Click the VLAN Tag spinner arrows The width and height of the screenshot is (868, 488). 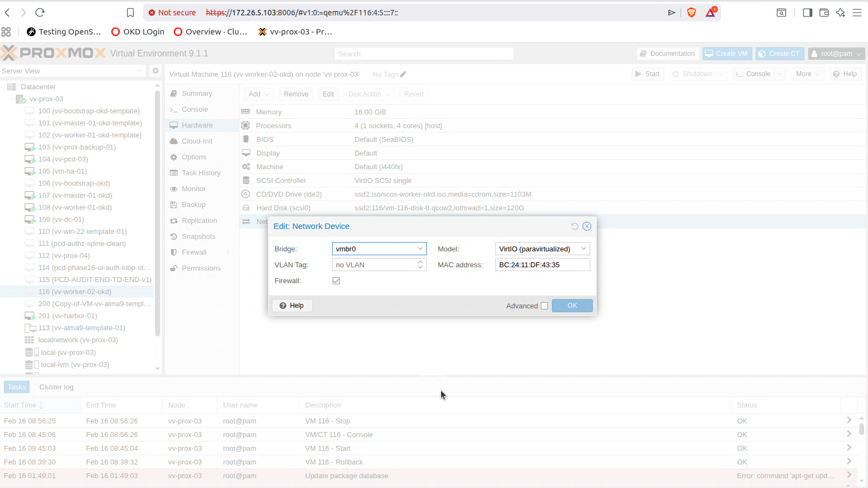click(x=420, y=265)
